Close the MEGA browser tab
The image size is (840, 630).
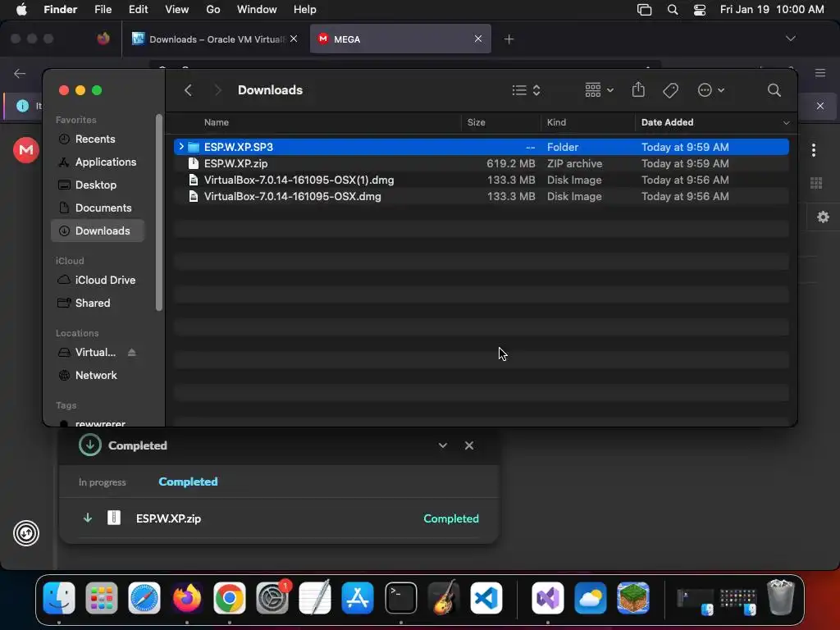pos(478,39)
